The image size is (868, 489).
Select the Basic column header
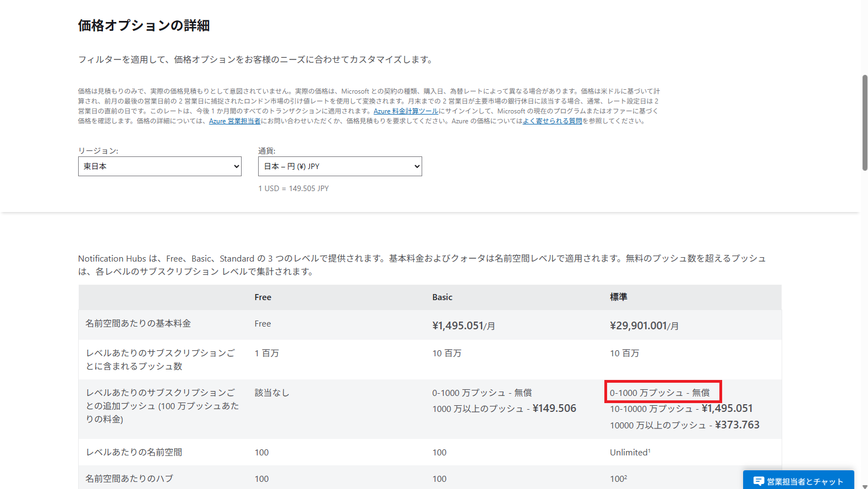(x=443, y=297)
